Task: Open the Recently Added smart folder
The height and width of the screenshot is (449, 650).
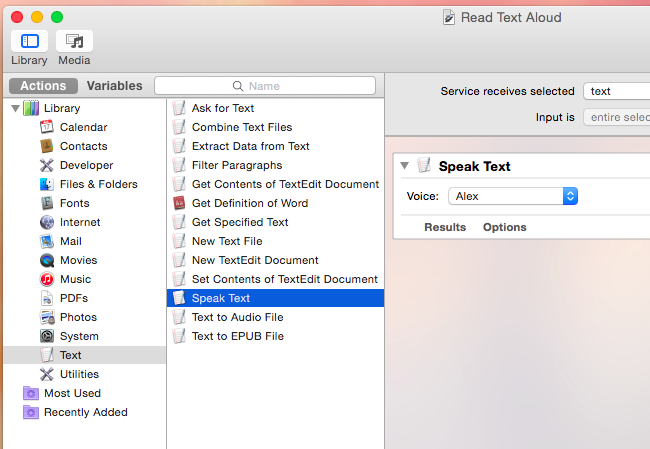Action: tap(85, 412)
